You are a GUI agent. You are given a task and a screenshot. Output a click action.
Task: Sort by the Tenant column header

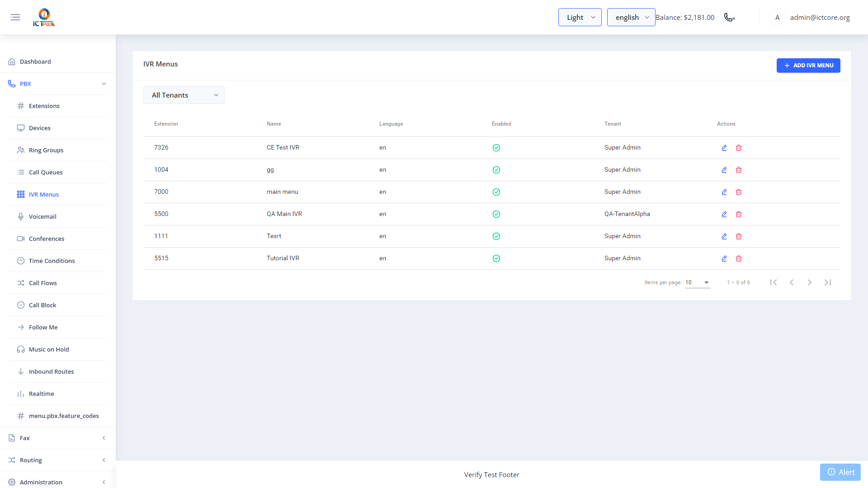pos(613,124)
